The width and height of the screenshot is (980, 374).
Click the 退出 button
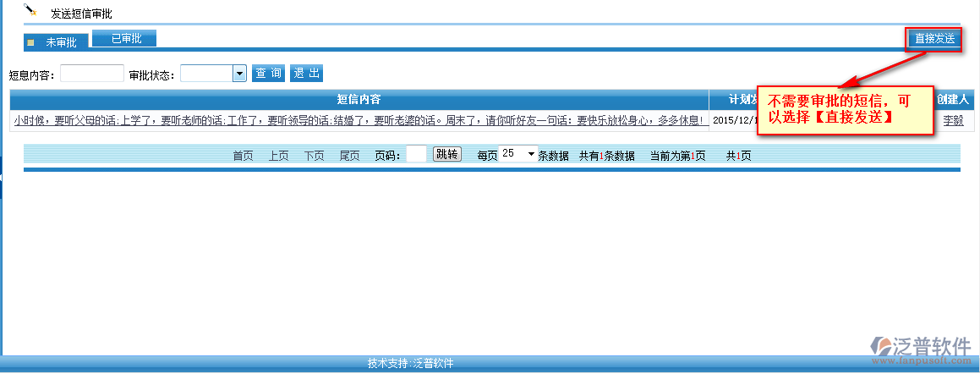pyautogui.click(x=306, y=73)
